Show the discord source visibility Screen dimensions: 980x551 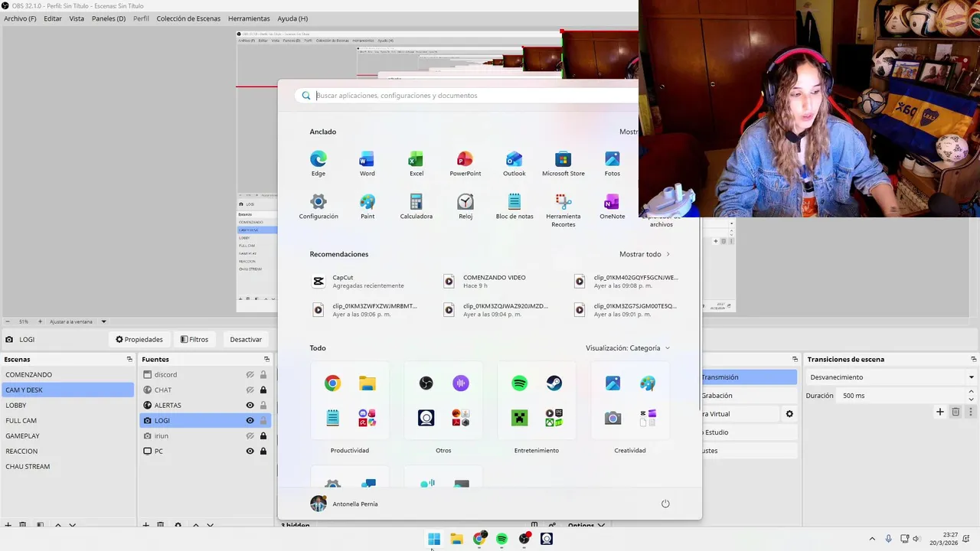[x=250, y=375]
